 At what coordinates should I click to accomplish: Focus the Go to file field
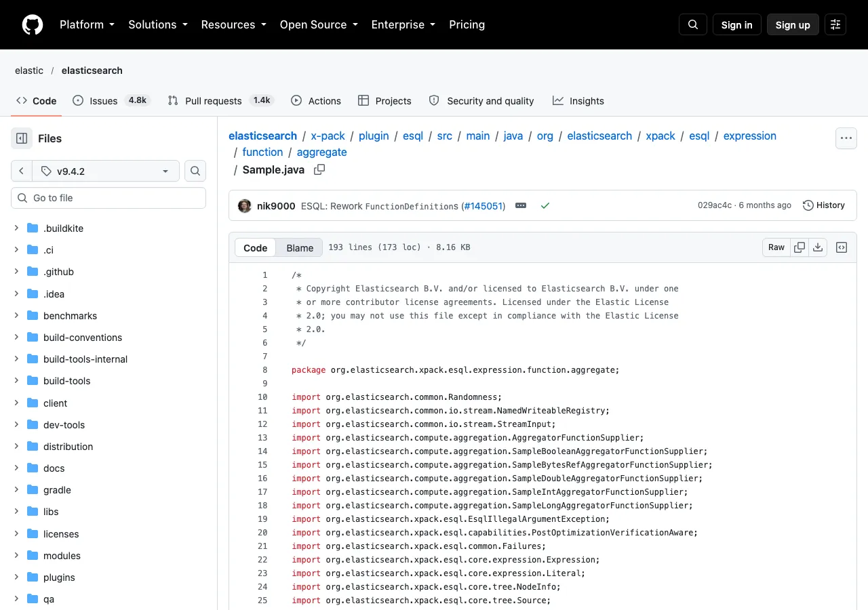tap(108, 198)
